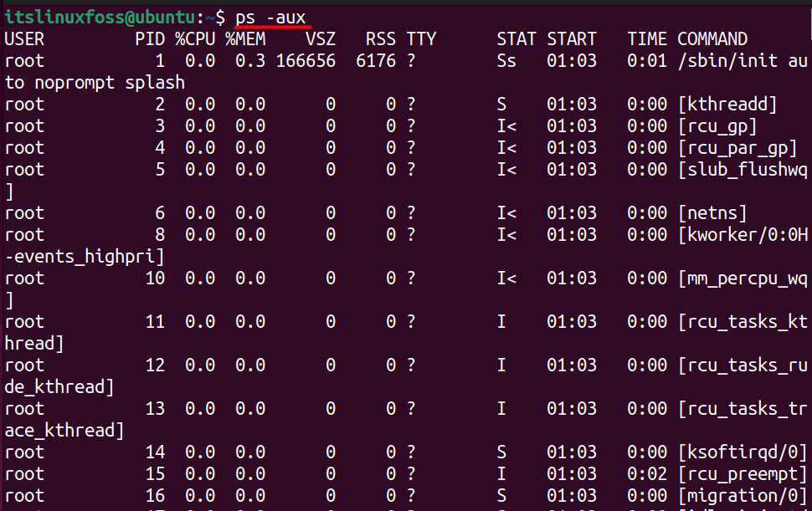Click the PID column header
Image resolution: width=812 pixels, height=511 pixels.
tap(150, 39)
